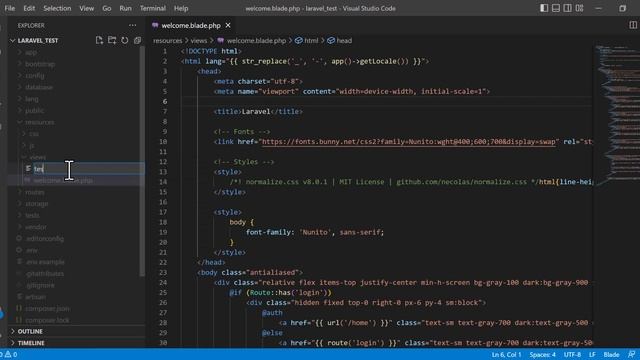Expand the css folder under resources
Image resolution: width=640 pixels, height=360 pixels.
coord(34,133)
